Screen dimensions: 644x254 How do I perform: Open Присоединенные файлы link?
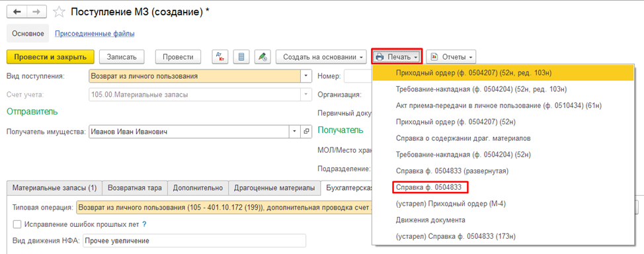click(x=95, y=33)
